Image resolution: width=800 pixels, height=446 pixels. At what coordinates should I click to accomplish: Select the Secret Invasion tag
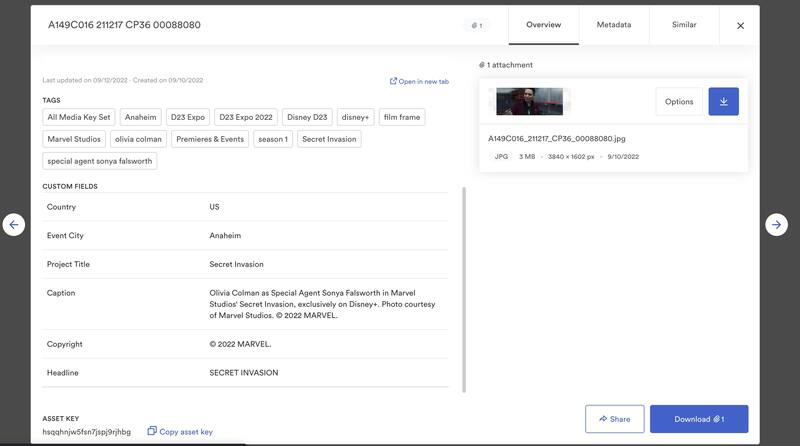(x=329, y=139)
